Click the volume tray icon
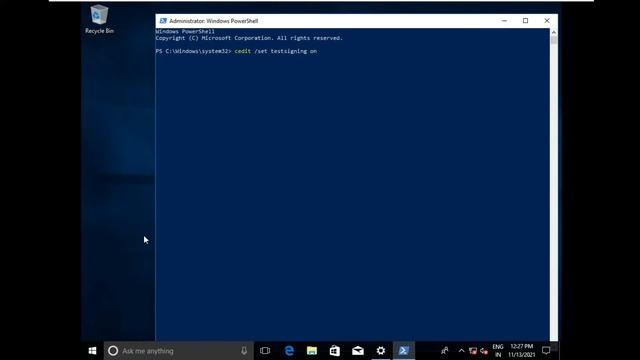Screen dimensions: 640x360 484,351
